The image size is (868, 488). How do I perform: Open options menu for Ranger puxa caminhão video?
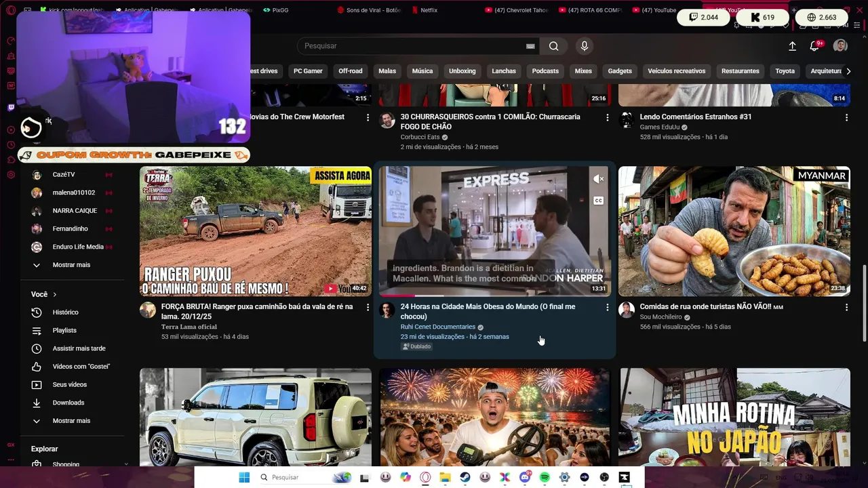click(x=368, y=307)
